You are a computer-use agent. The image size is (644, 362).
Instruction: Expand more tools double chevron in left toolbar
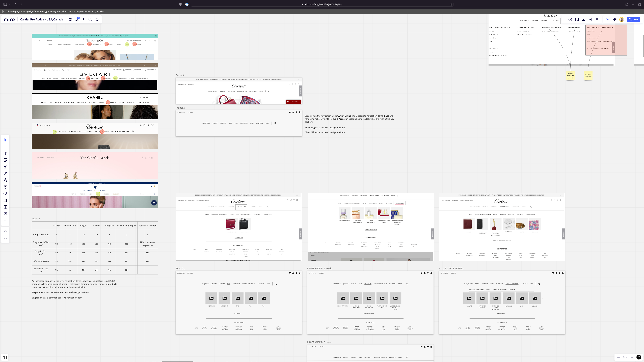coord(5,220)
